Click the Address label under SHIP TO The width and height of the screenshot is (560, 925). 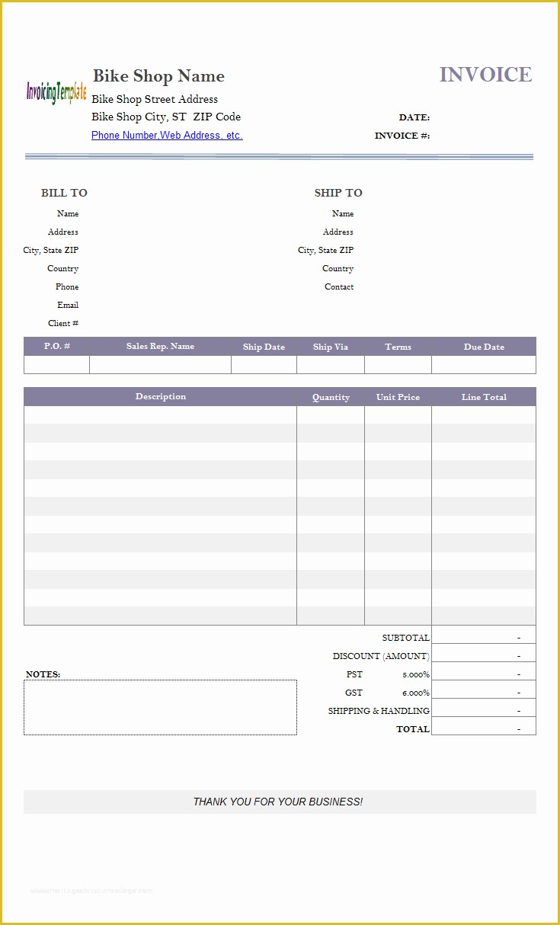(x=338, y=232)
